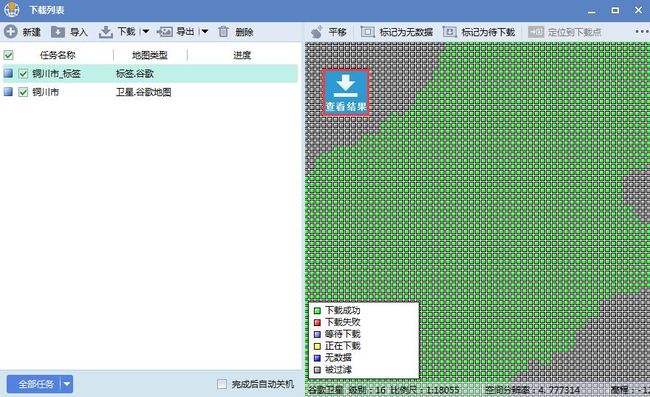Click the 下载成功 legend label
This screenshot has width=650, height=397.
pyautogui.click(x=342, y=310)
